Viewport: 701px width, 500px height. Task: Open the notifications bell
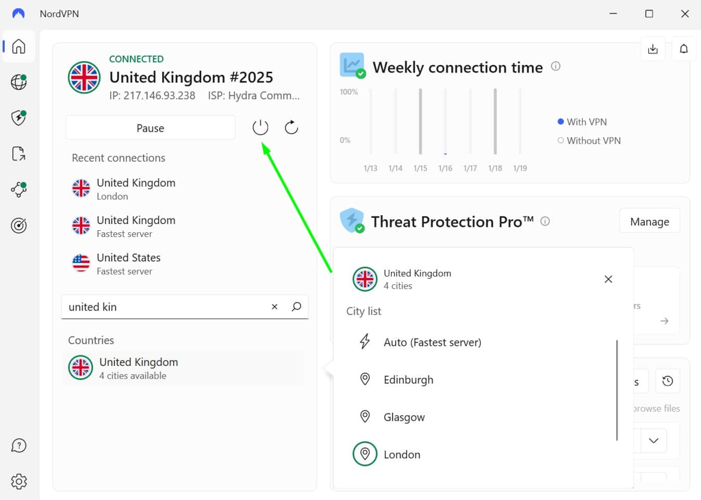pyautogui.click(x=684, y=49)
